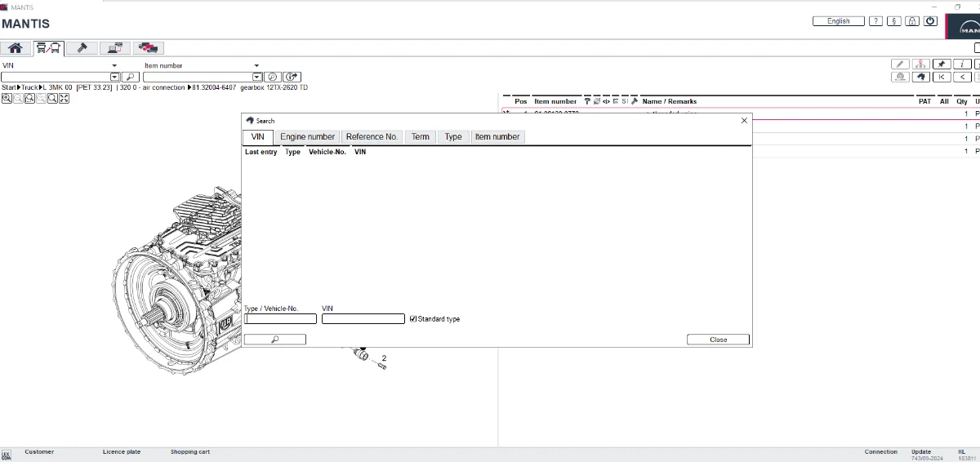
Task: Click the paragraph (§) legal notice icon
Action: point(893,21)
